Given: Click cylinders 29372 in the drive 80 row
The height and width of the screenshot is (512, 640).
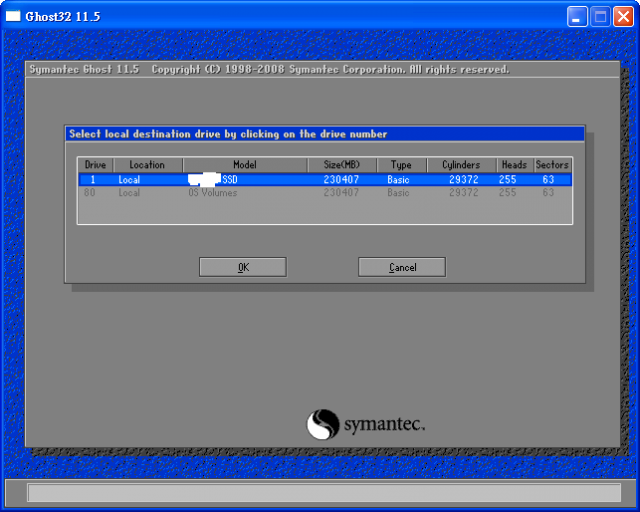Looking at the screenshot, I should (464, 192).
